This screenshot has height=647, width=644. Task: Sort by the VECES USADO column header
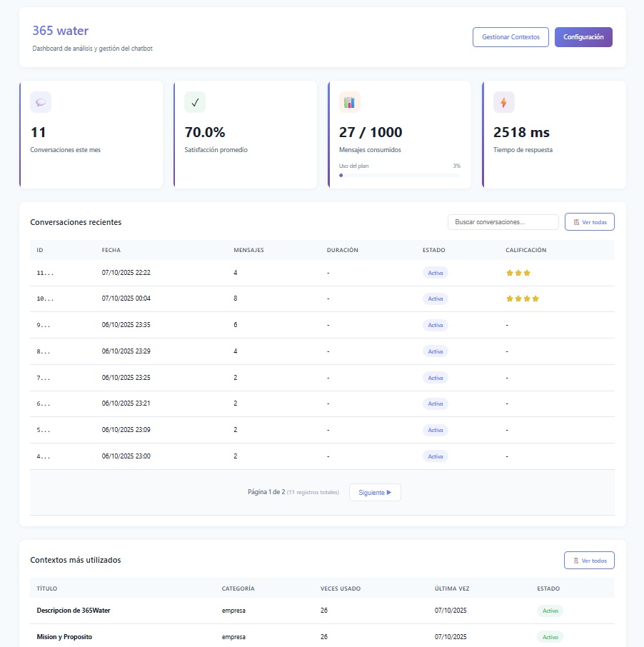pyautogui.click(x=342, y=588)
